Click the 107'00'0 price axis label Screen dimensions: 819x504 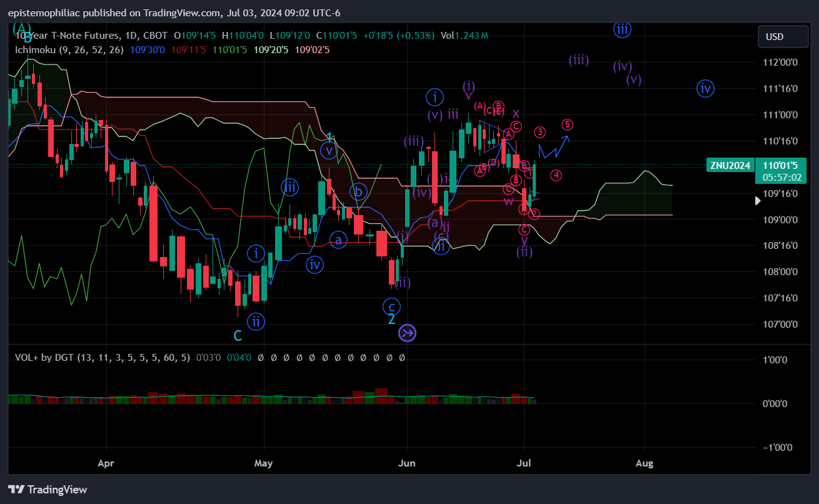point(780,325)
